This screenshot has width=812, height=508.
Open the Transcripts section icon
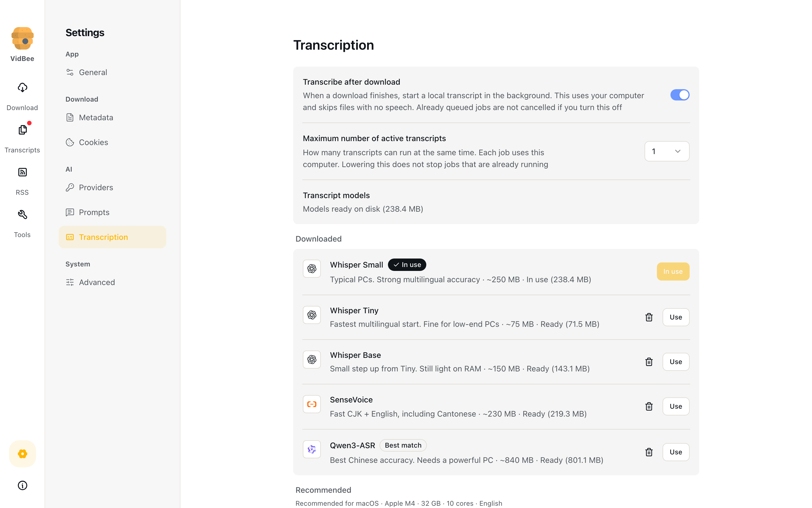click(23, 130)
